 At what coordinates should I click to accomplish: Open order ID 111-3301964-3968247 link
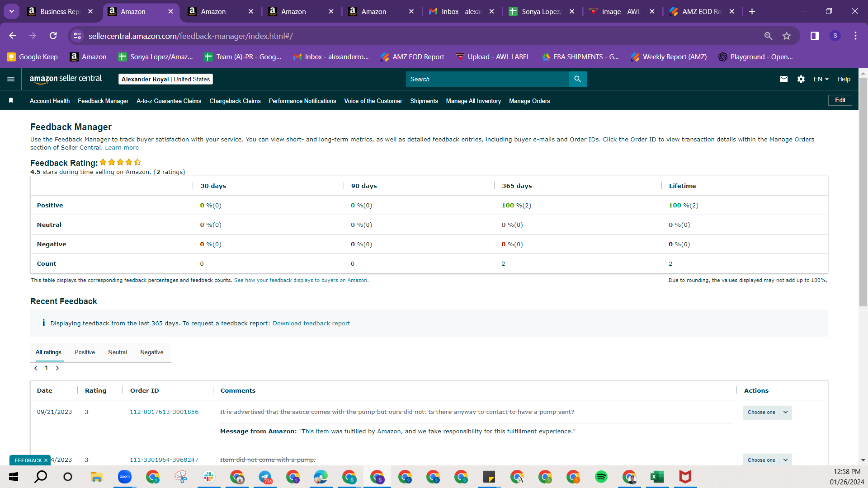click(164, 460)
